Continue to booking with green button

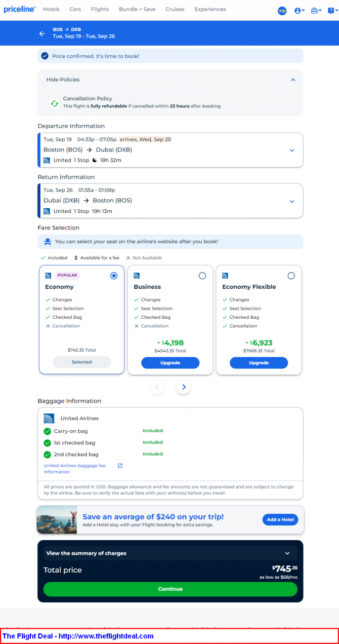pyautogui.click(x=171, y=589)
